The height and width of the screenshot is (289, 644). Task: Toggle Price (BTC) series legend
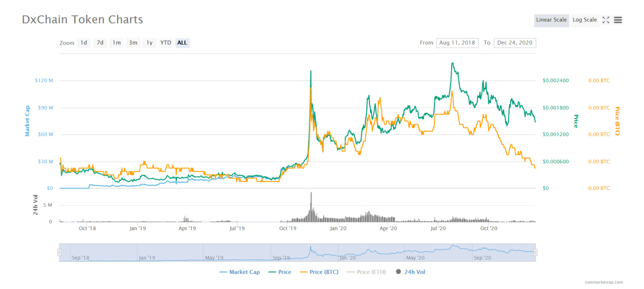click(x=319, y=272)
